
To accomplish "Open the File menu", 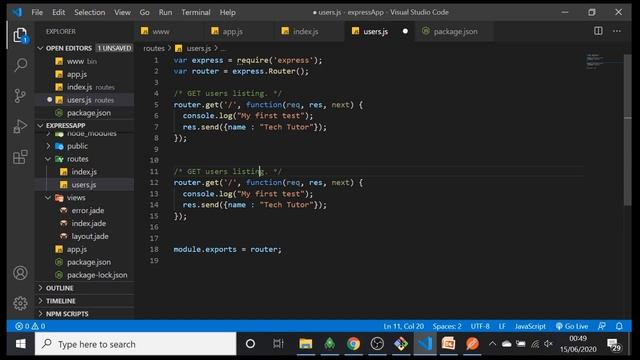I will (37, 12).
